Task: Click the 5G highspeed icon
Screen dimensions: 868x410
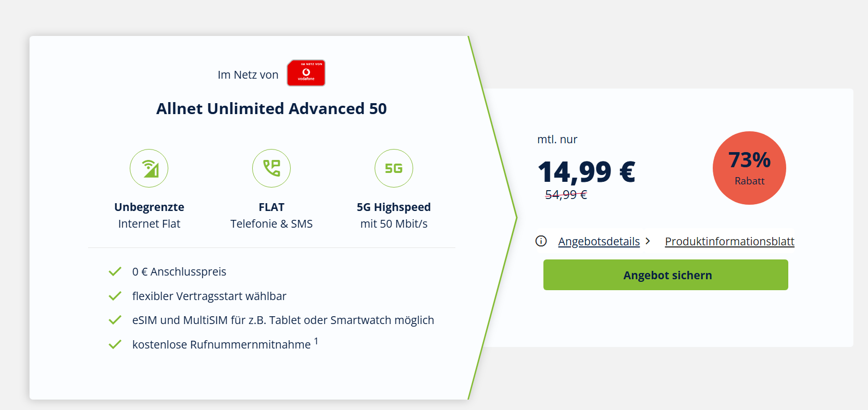Action: coord(394,168)
